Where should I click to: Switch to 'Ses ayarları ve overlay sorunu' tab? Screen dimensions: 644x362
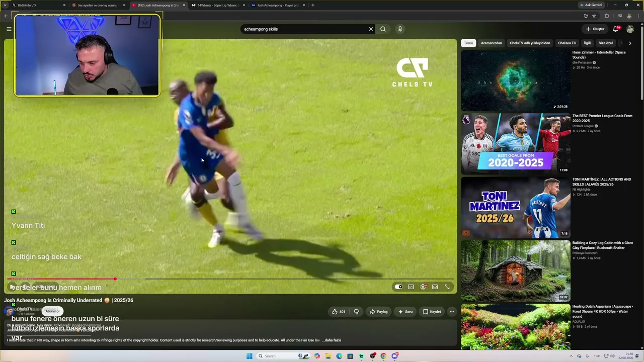tap(98, 5)
